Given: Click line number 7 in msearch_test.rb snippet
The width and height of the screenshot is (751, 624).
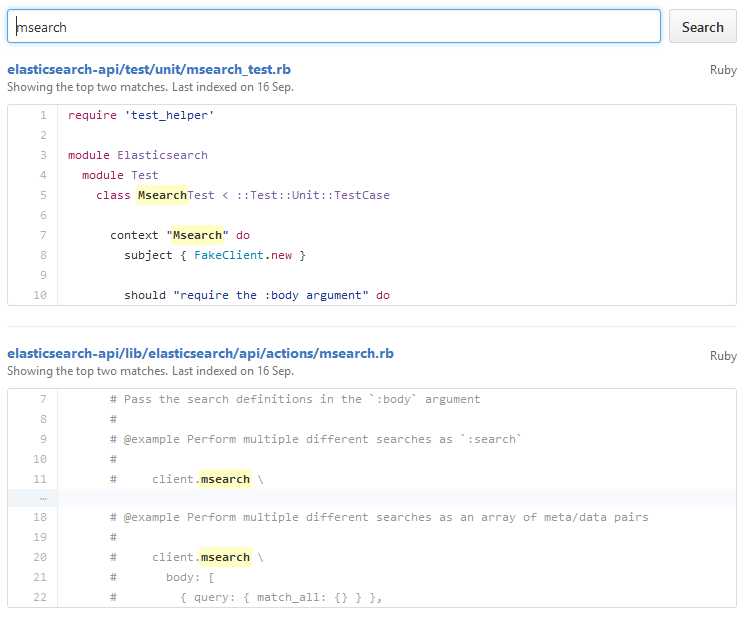Looking at the screenshot, I should click(43, 235).
